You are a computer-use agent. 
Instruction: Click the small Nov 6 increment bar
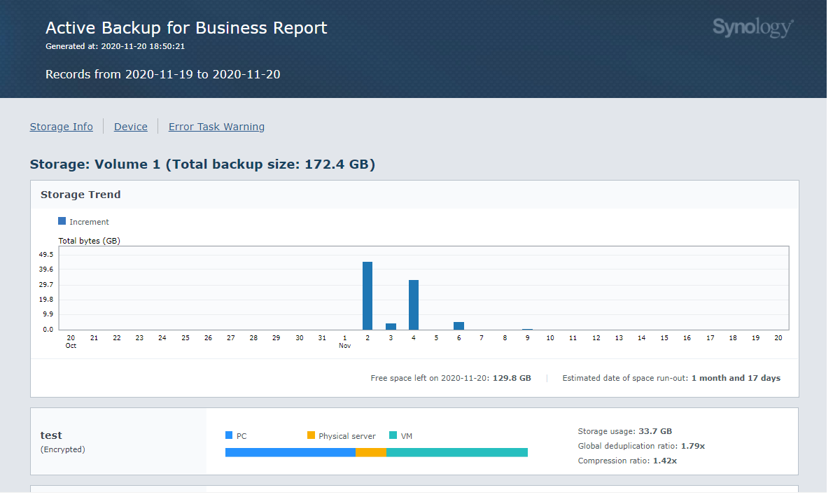pyautogui.click(x=459, y=324)
